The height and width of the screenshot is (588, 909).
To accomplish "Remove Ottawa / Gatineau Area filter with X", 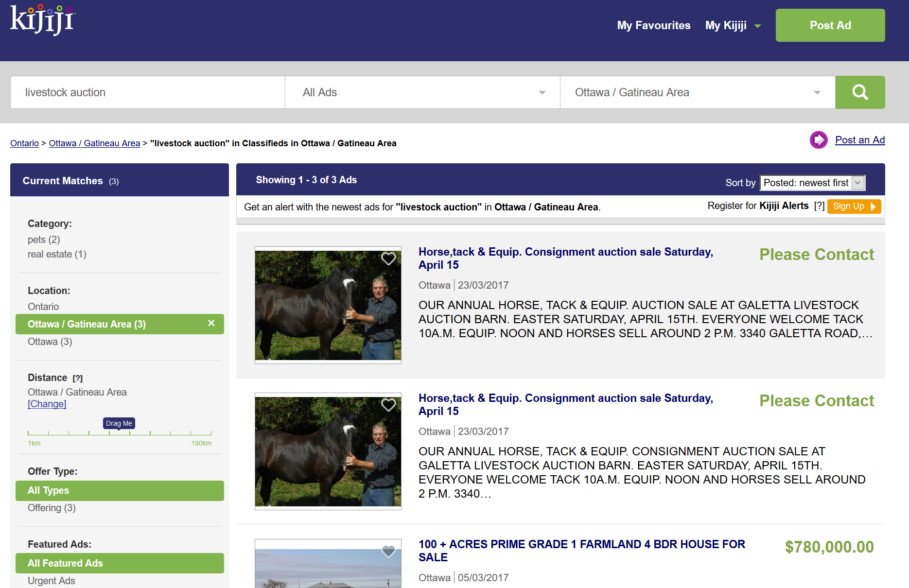I will (211, 323).
